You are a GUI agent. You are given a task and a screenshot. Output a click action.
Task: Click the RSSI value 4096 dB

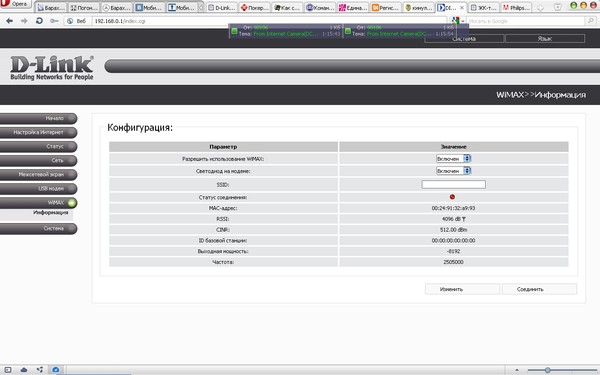coord(452,219)
